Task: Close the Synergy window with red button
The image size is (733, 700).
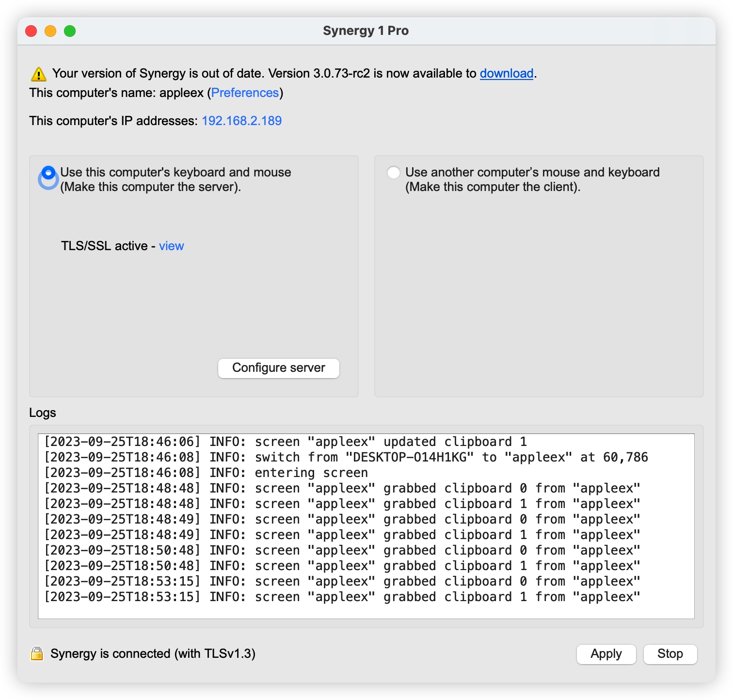Action: 31,31
